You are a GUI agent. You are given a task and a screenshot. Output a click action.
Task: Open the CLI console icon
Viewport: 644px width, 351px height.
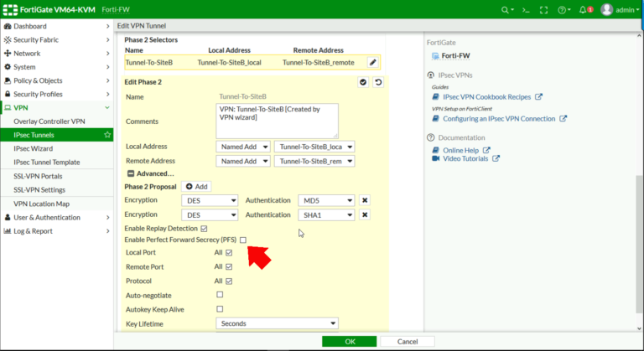526,10
